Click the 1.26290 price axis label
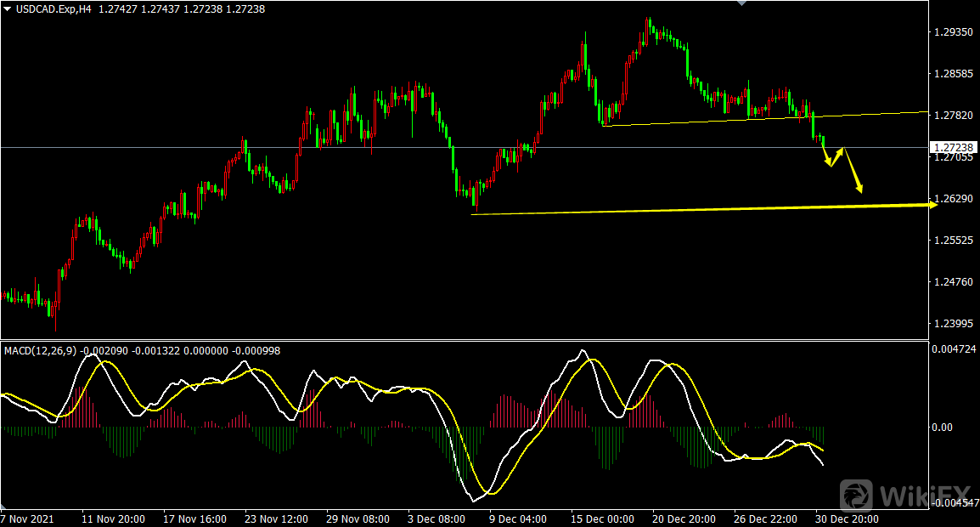The height and width of the screenshot is (527, 980). click(x=953, y=199)
